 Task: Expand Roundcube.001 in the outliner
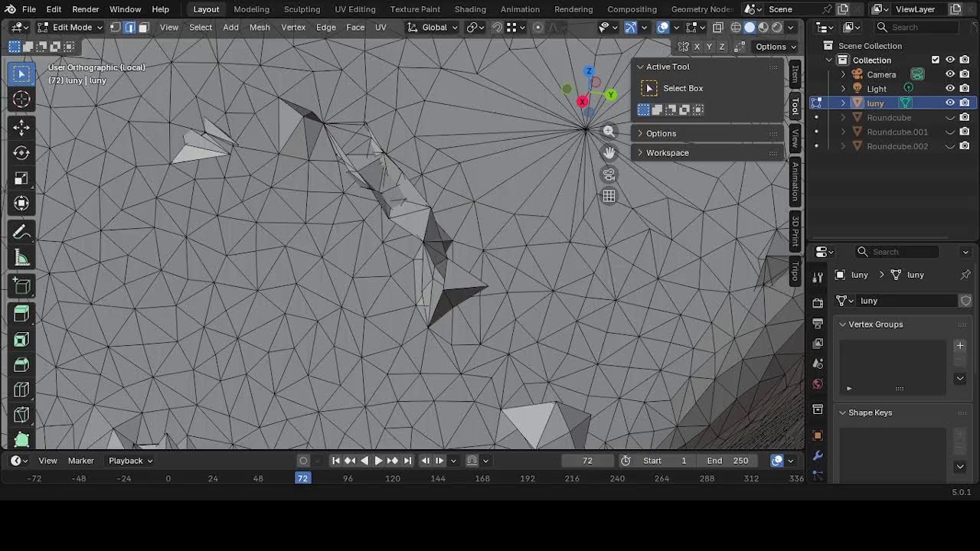(844, 132)
